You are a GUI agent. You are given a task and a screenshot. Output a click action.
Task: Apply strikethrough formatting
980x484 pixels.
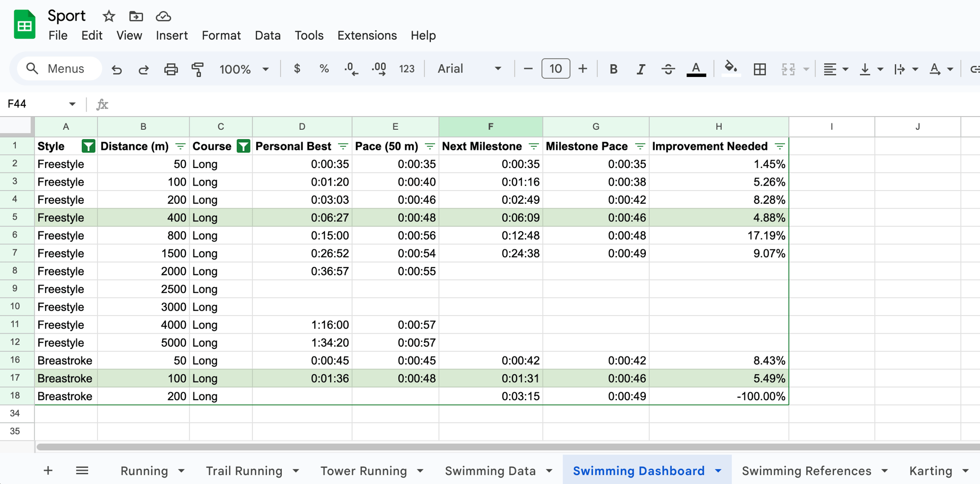click(x=668, y=69)
